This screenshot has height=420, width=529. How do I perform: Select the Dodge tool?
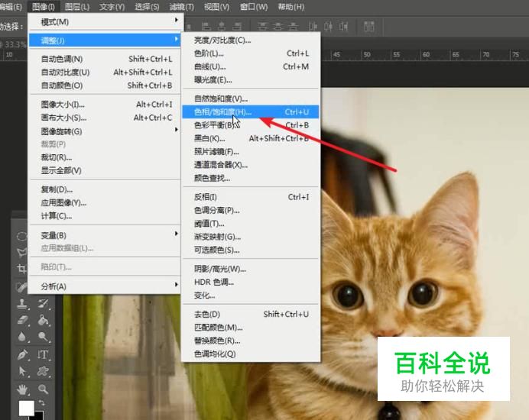coord(43,337)
